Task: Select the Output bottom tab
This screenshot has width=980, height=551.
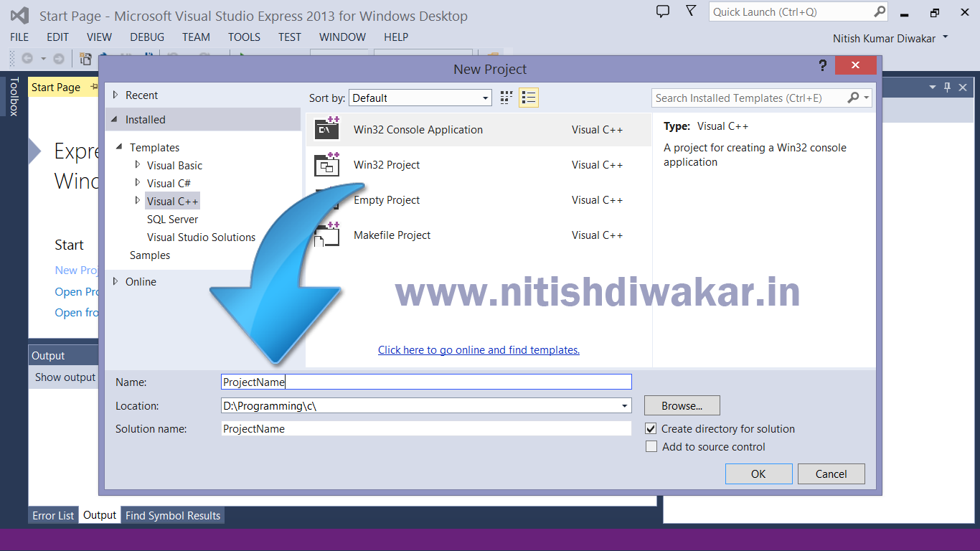Action: pos(100,515)
